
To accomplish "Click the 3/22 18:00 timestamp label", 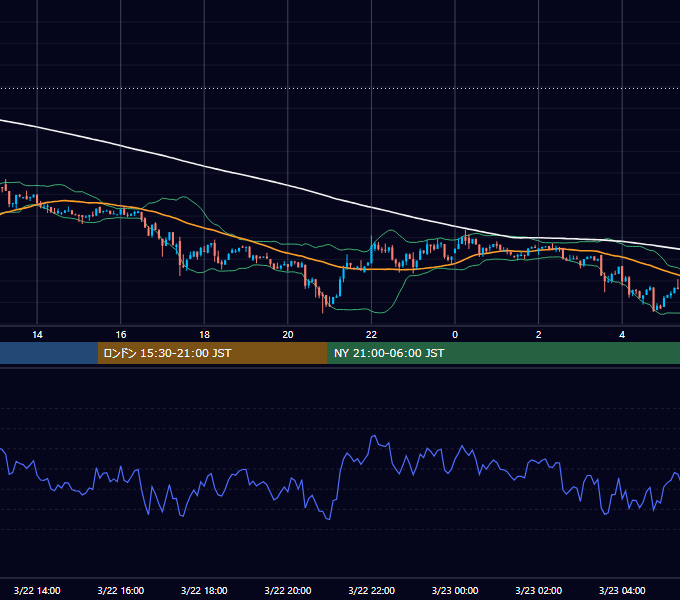I will (204, 590).
